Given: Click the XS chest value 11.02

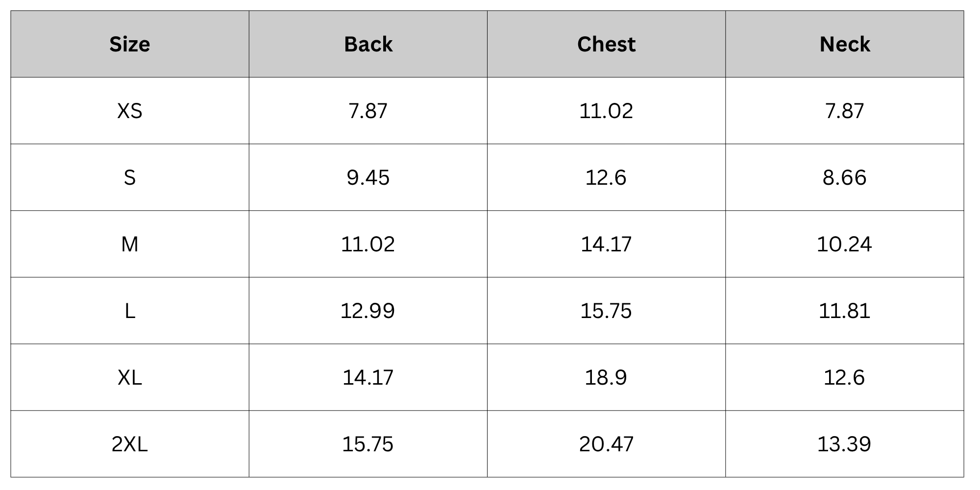Looking at the screenshot, I should tap(606, 111).
